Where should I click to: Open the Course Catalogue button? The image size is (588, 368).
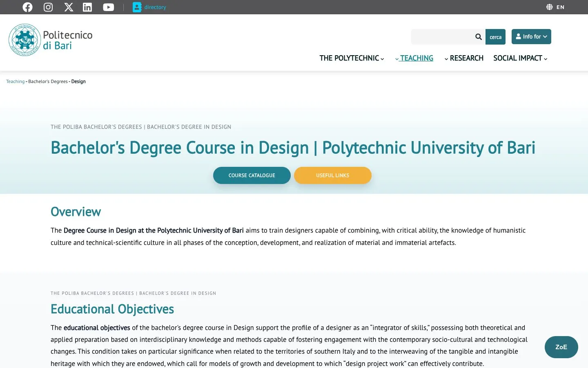tap(252, 175)
